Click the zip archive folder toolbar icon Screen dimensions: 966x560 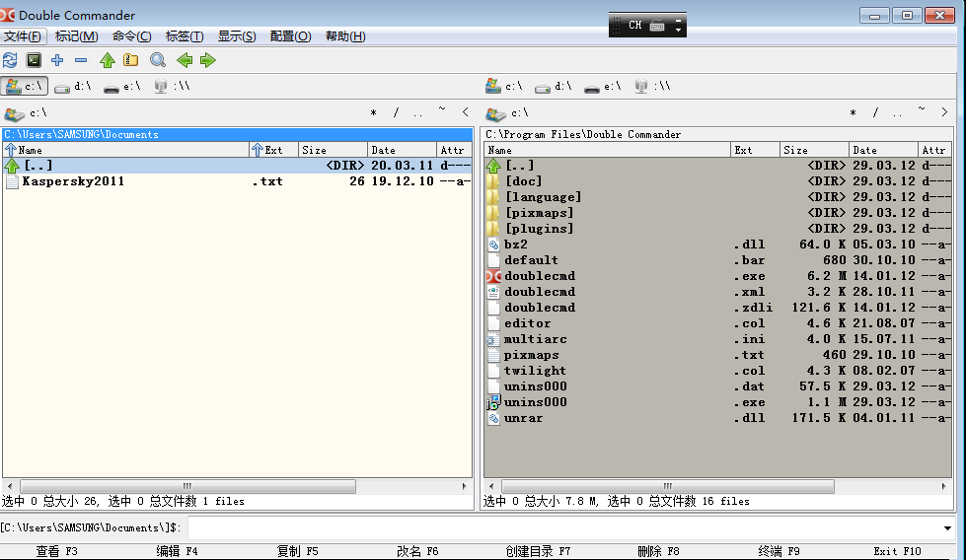point(130,60)
